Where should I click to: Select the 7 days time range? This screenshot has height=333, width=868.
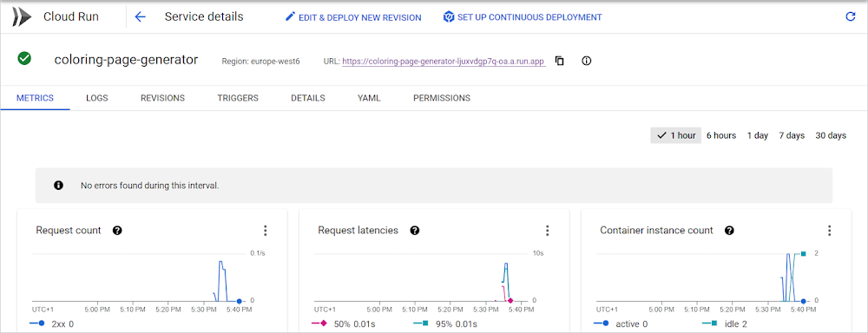coord(792,135)
